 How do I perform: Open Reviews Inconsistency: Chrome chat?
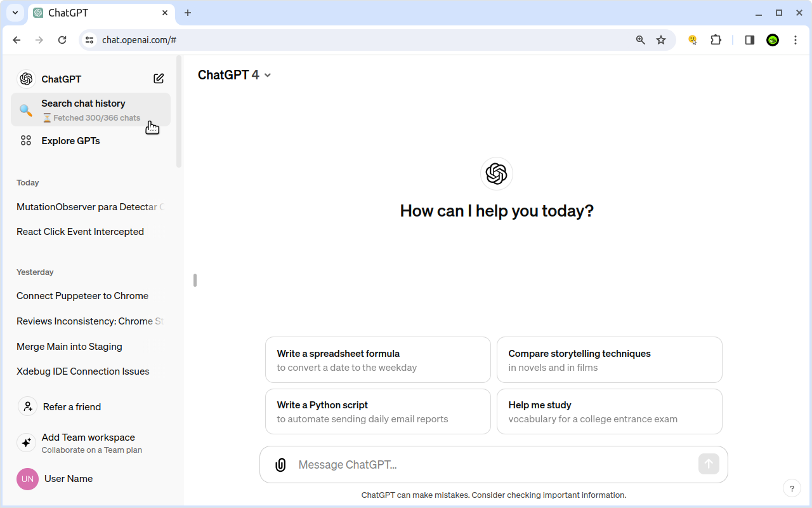(91, 321)
